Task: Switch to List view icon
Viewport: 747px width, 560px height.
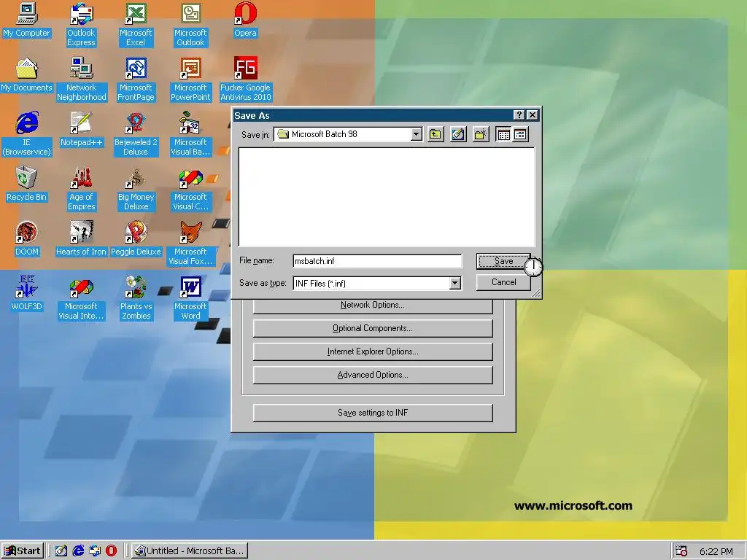Action: pyautogui.click(x=503, y=134)
